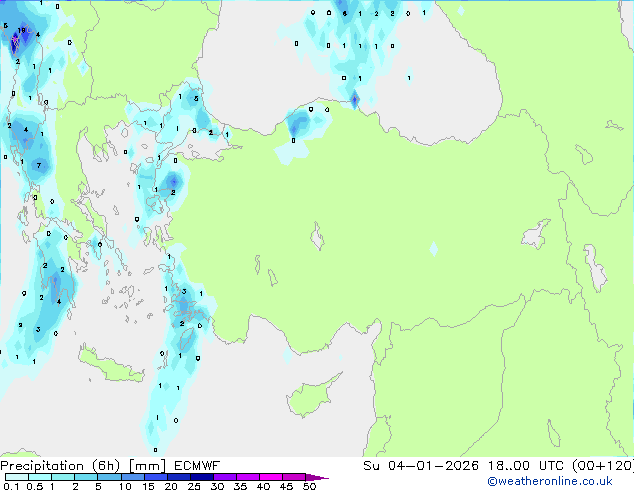Click the map value '18' in top-left
Viewport: 634px width, 490px height.
point(21,30)
